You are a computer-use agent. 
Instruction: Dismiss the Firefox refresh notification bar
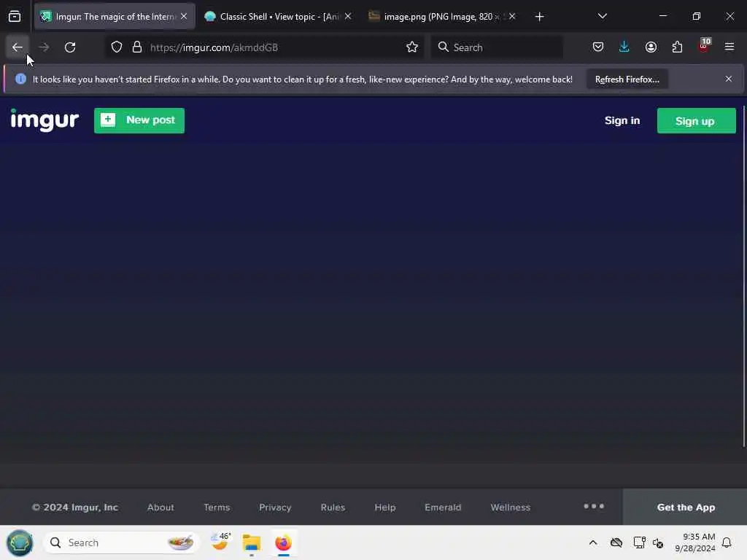(x=729, y=79)
